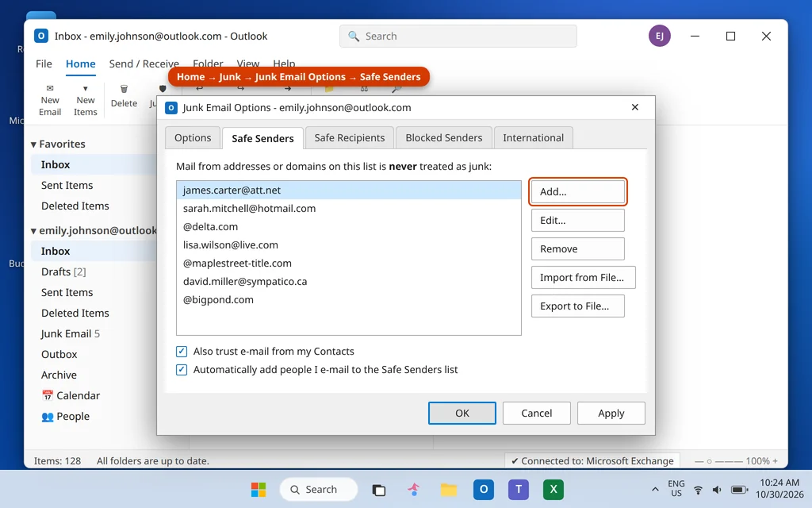812x508 pixels.
Task: Open the Blocked Senders tab
Action: pyautogui.click(x=444, y=138)
